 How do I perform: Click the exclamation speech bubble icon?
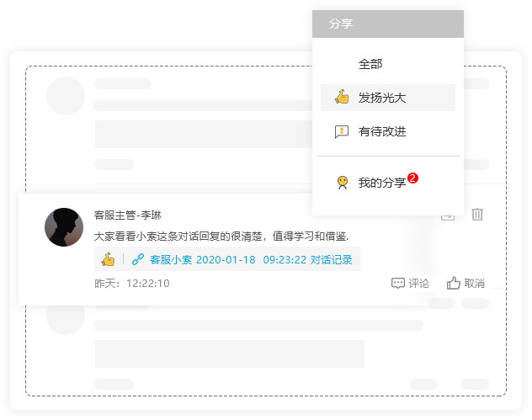(x=342, y=131)
